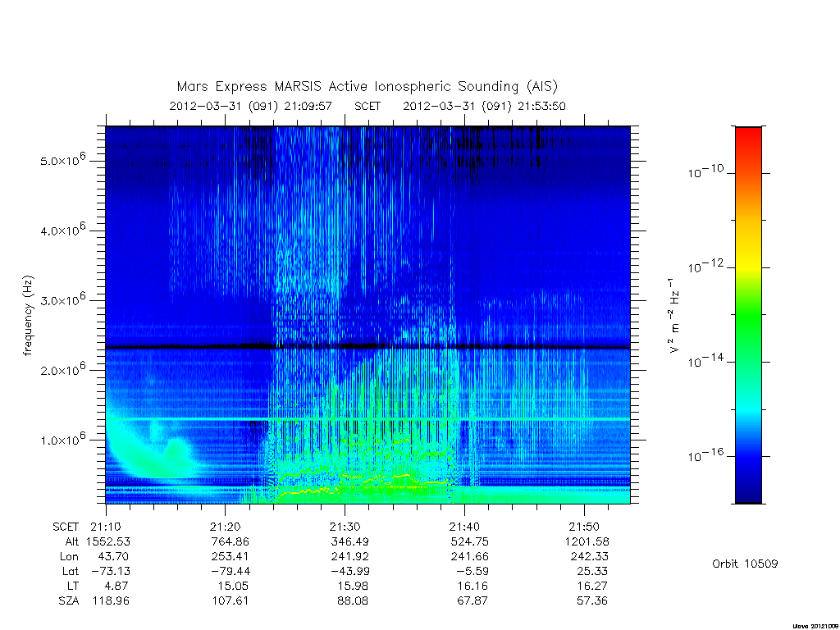Viewport: 840px width, 630px height.
Task: Click latitude value -79.44
Action: tap(231, 571)
